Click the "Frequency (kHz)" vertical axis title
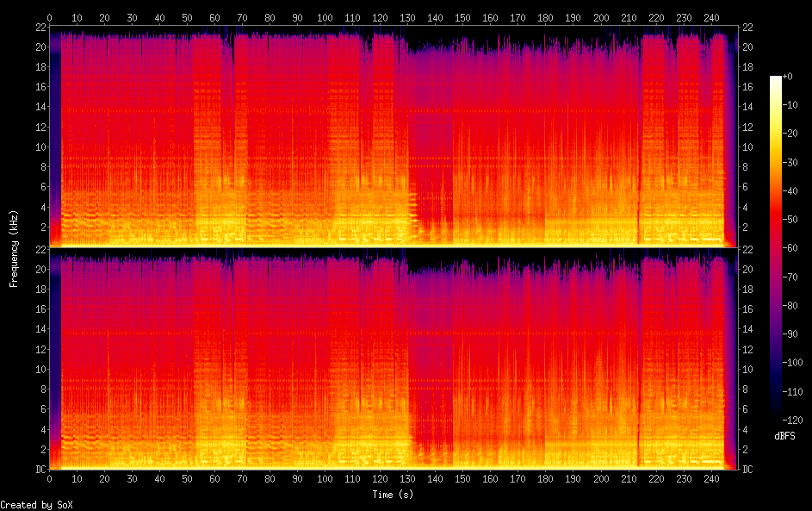This screenshot has width=812, height=511. (14, 248)
